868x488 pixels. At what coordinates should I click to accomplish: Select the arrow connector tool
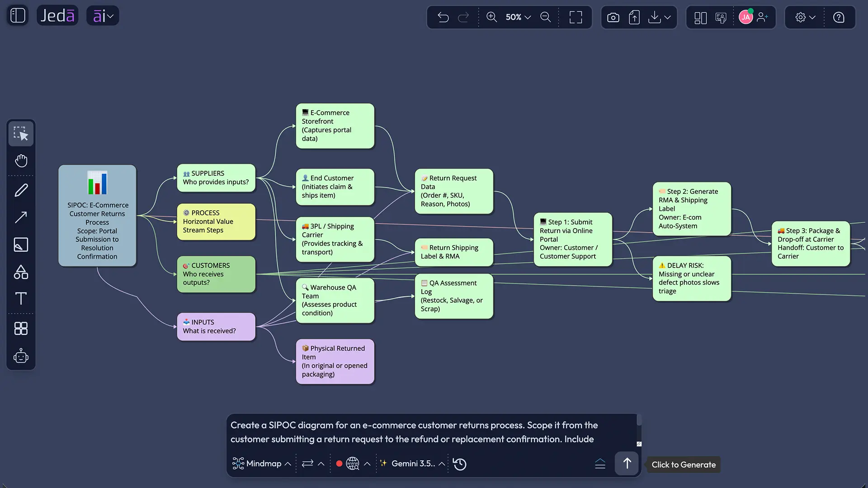click(21, 217)
